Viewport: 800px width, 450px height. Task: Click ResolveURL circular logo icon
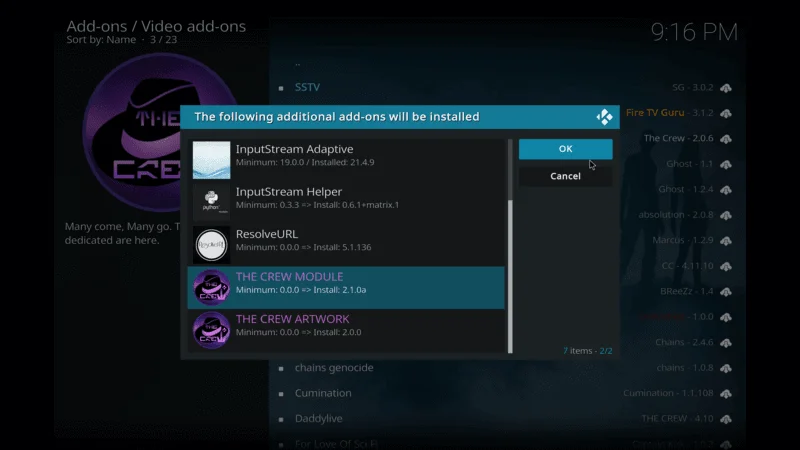[211, 245]
